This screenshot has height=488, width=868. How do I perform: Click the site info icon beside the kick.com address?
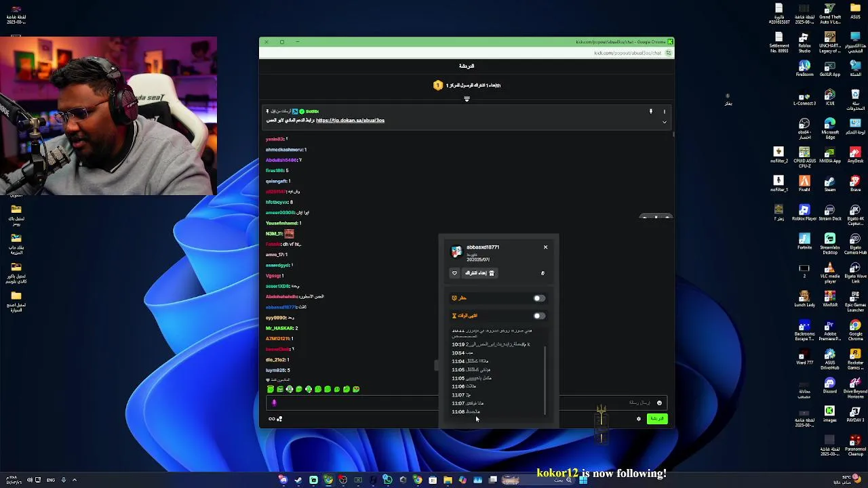point(669,53)
